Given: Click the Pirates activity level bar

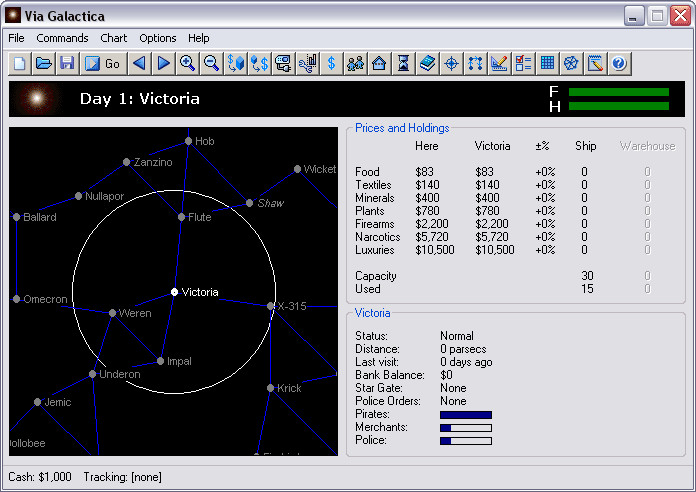Looking at the screenshot, I should [466, 414].
